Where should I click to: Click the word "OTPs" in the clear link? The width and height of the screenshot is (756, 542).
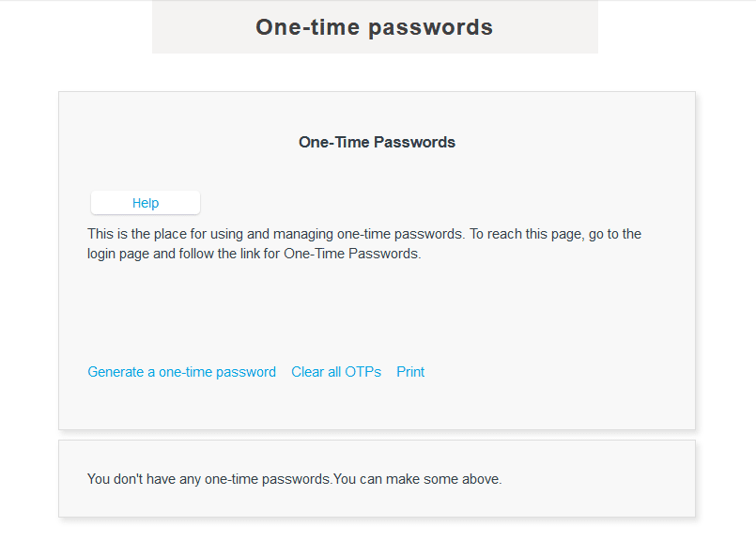(363, 372)
